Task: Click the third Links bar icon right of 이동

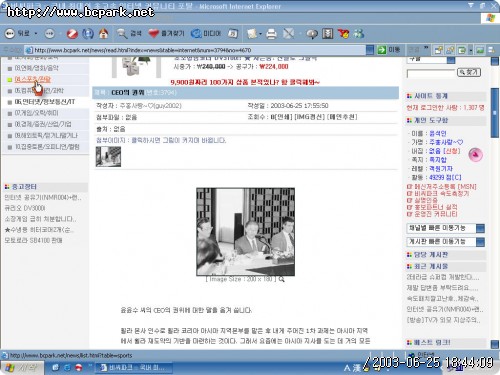Action: click(462, 50)
